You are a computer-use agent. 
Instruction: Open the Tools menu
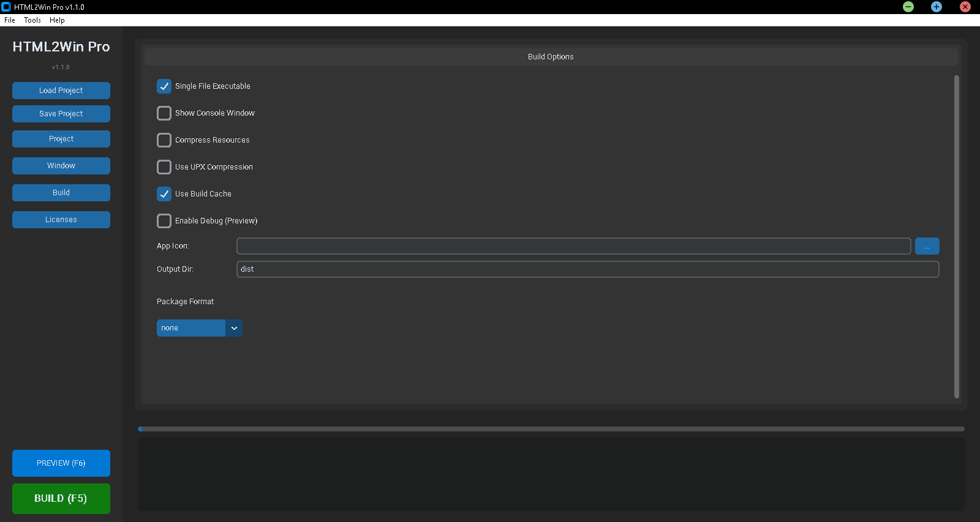point(32,20)
